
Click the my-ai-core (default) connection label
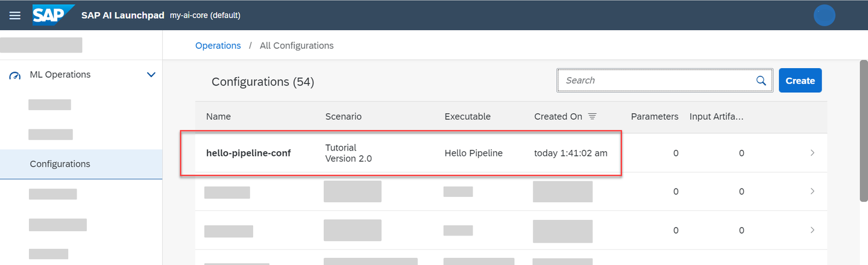click(x=205, y=15)
